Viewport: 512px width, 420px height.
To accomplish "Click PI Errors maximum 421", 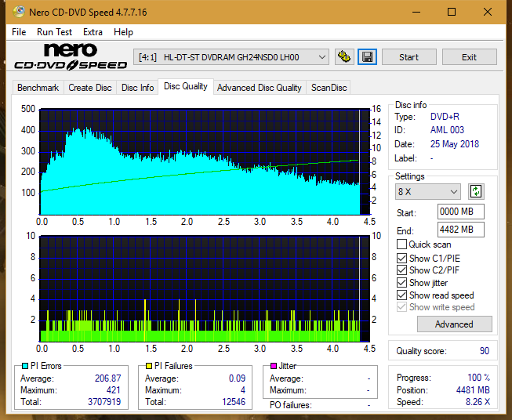I will [x=114, y=390].
